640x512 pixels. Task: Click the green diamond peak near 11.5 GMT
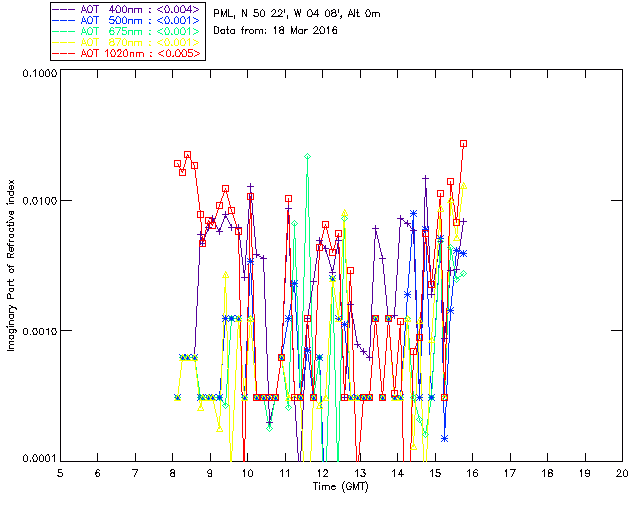[x=307, y=156]
